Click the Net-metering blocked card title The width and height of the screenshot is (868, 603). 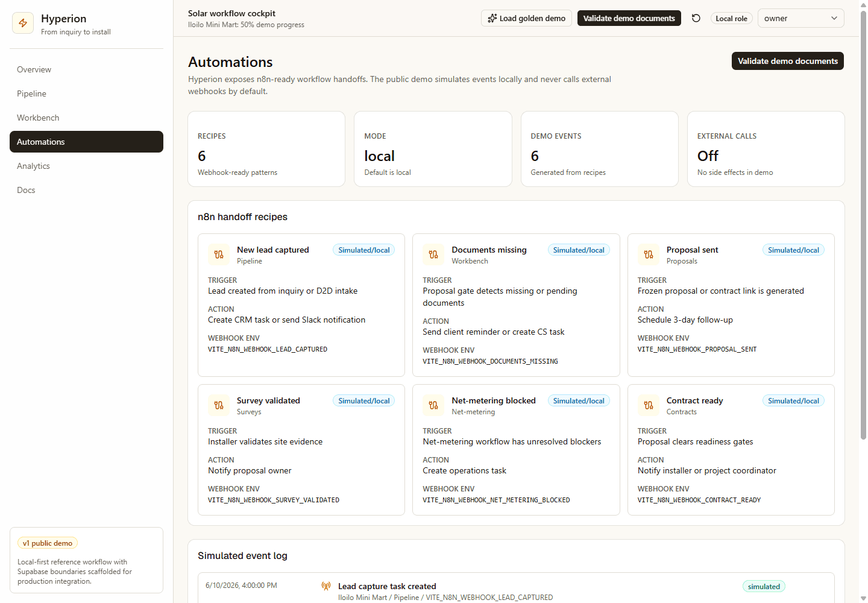(494, 400)
